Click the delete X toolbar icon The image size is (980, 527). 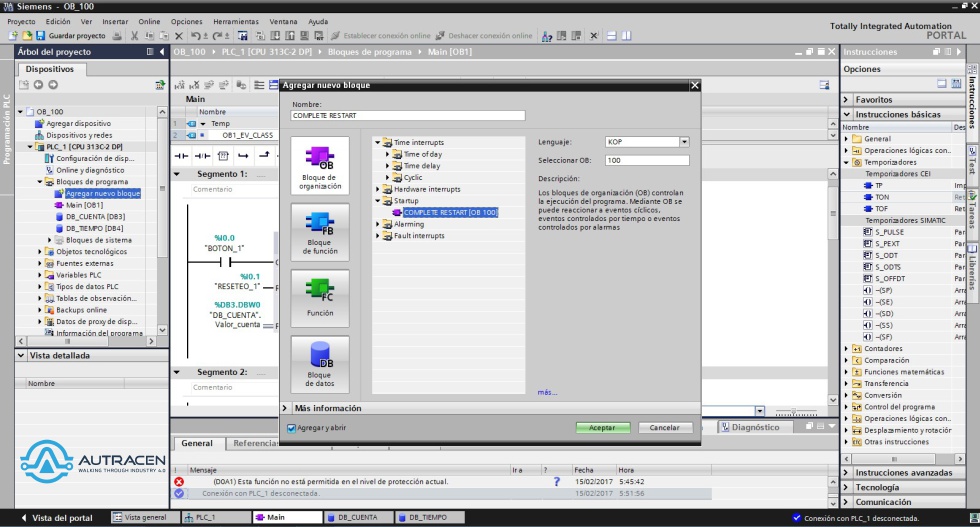click(179, 36)
